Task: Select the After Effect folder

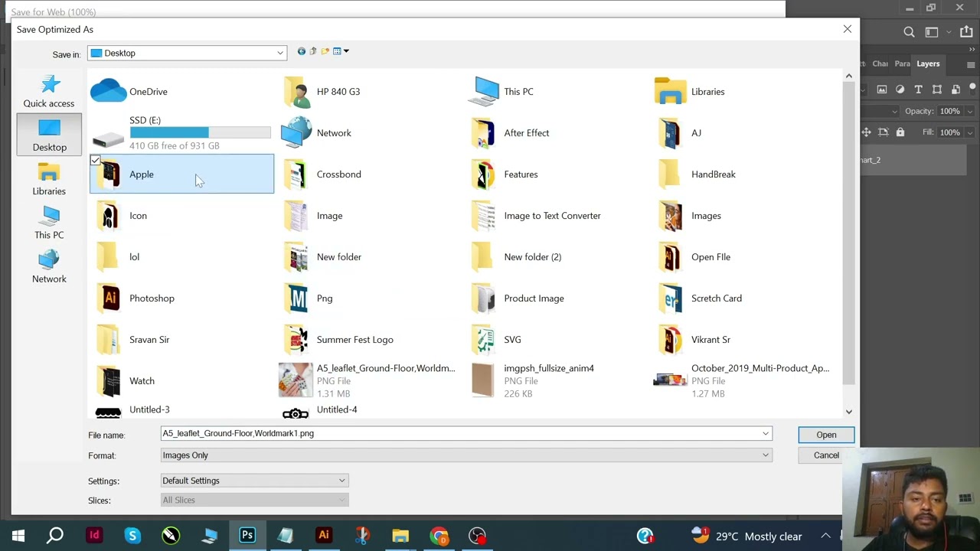Action: tap(510, 133)
